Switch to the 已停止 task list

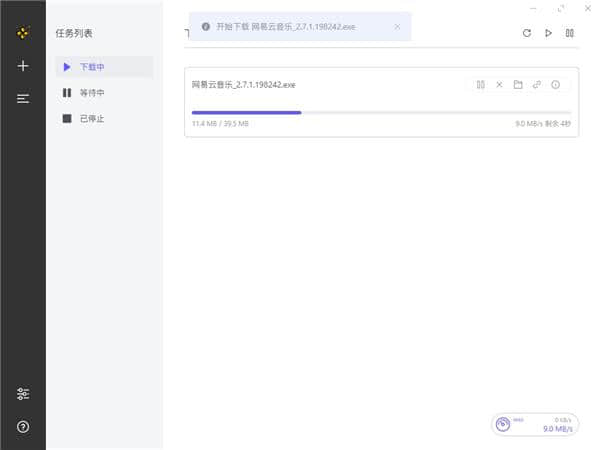point(92,119)
